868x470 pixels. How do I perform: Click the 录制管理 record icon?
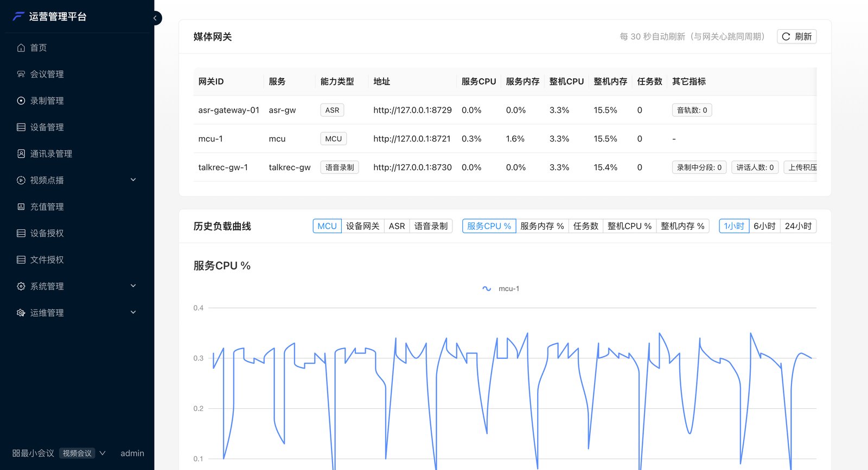click(21, 101)
